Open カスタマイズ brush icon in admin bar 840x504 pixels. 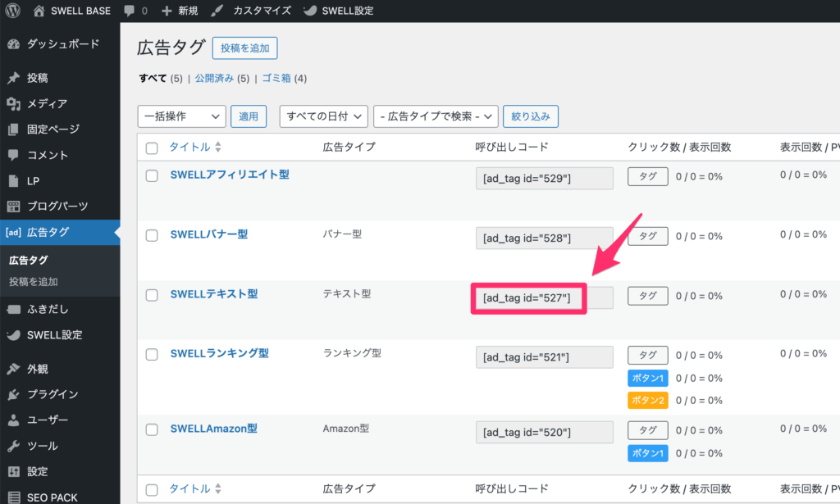coord(217,11)
